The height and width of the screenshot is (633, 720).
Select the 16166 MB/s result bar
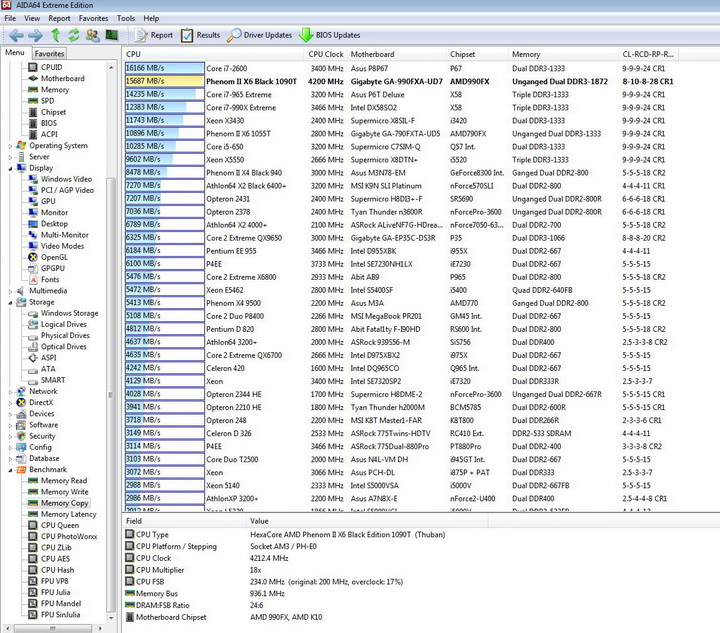164,68
